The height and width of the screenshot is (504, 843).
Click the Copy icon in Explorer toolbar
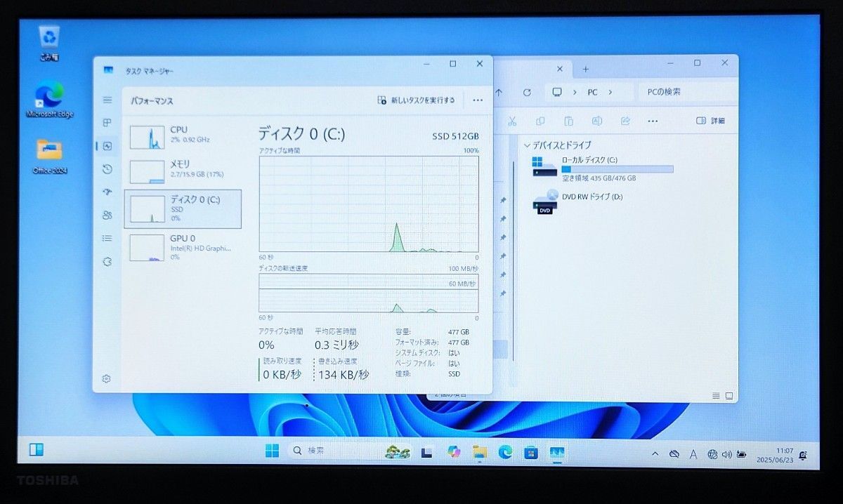540,121
